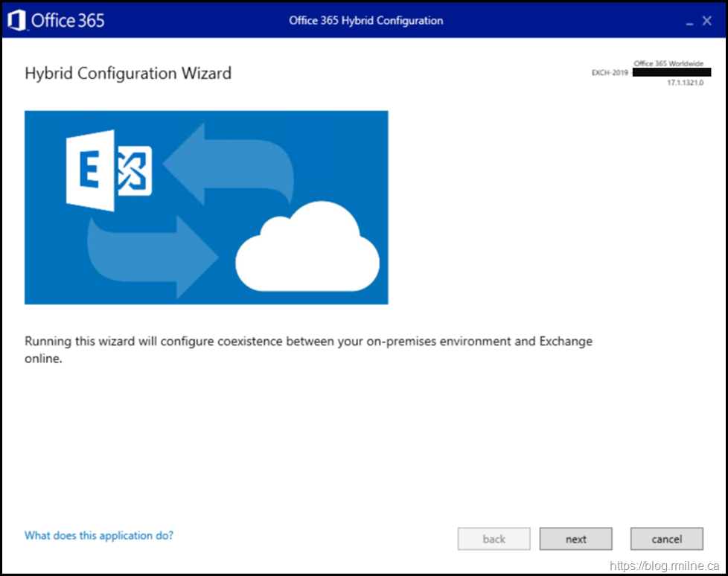This screenshot has width=728, height=576.
Task: Click the blacked-out redacted bar
Action: coord(671,73)
